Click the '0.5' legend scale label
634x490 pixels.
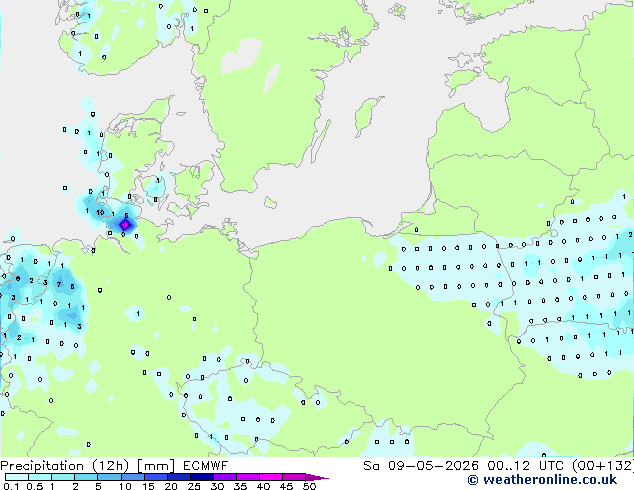click(x=35, y=486)
